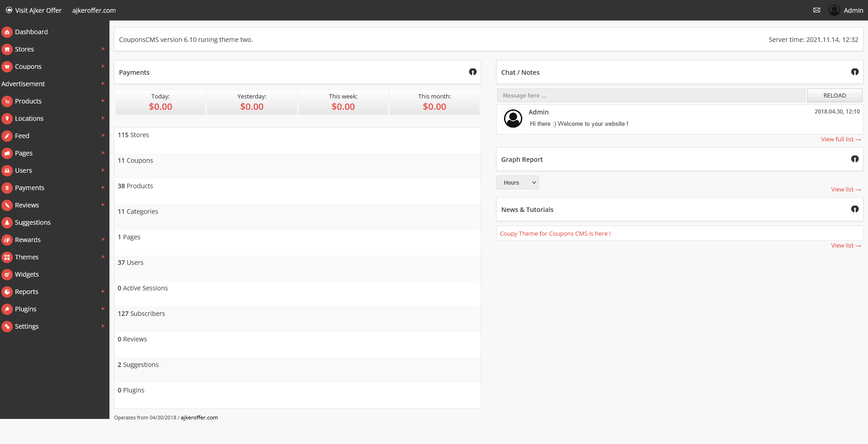Toggle the News & Tutorials panel collapse icon
This screenshot has width=868, height=444.
855,209
